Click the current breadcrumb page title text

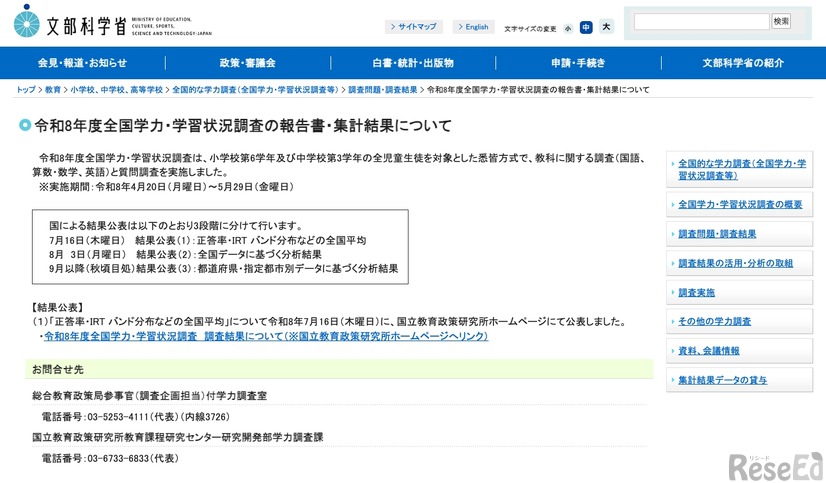[x=538, y=90]
